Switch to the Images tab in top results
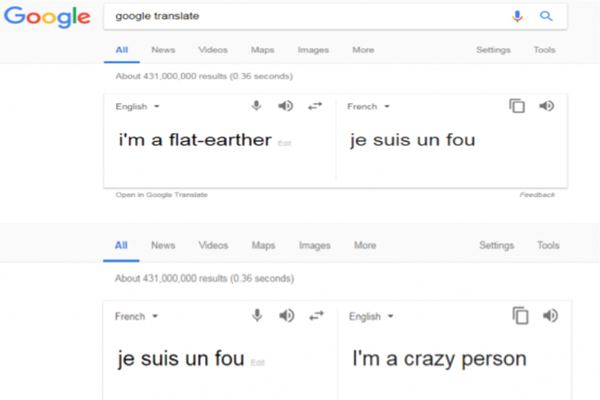This screenshot has width=600, height=400. tap(313, 50)
